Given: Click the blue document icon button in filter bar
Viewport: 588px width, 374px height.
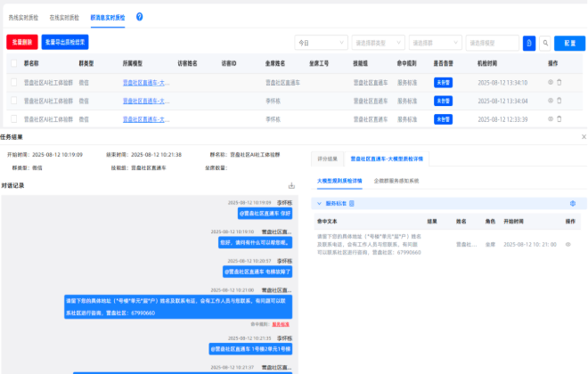Looking at the screenshot, I should tap(529, 43).
